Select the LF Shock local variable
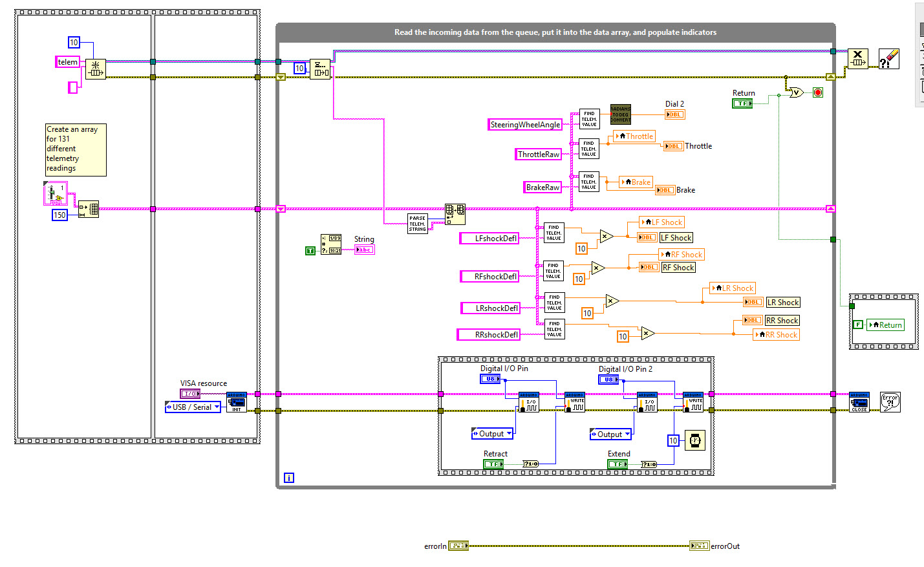 pos(662,222)
